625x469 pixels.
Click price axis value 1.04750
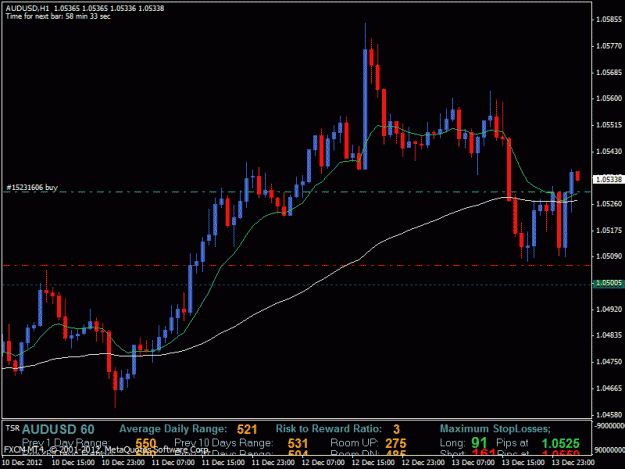609,362
